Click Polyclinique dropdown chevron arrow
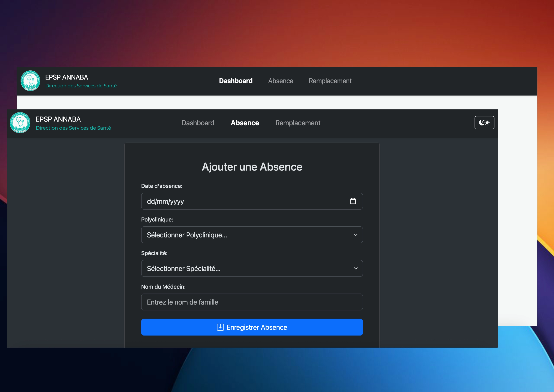 pyautogui.click(x=355, y=235)
